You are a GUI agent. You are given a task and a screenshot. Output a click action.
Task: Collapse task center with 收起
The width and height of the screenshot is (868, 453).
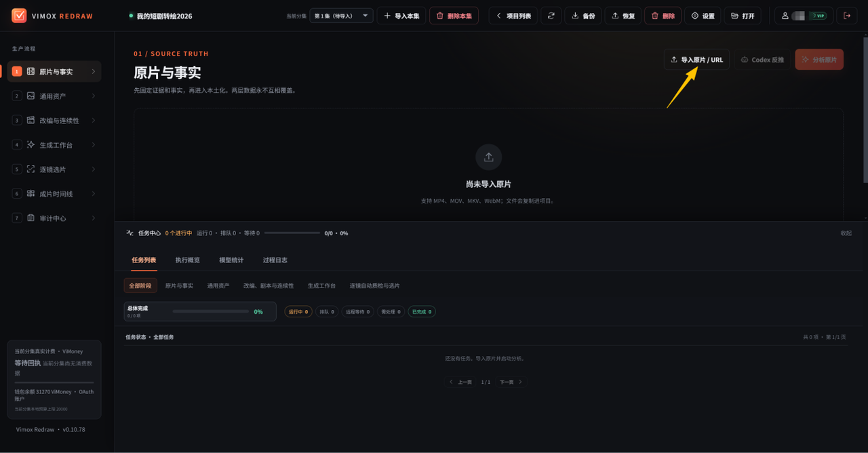click(846, 233)
